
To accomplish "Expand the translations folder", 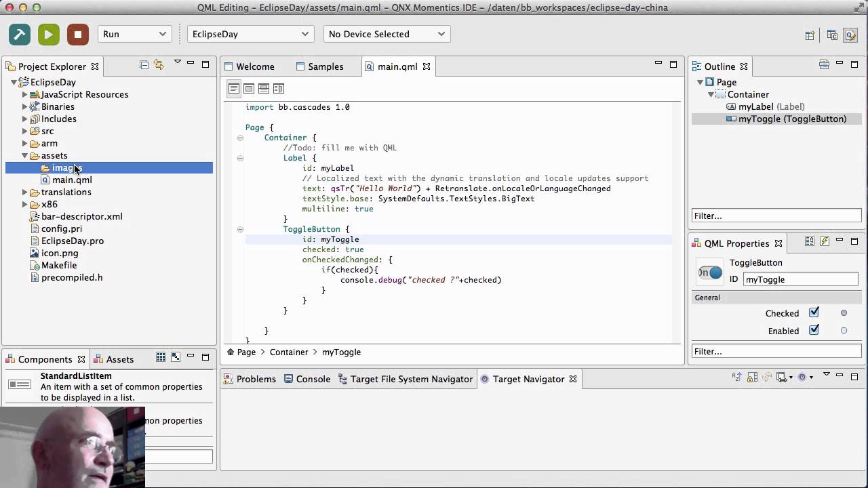I will 25,192.
